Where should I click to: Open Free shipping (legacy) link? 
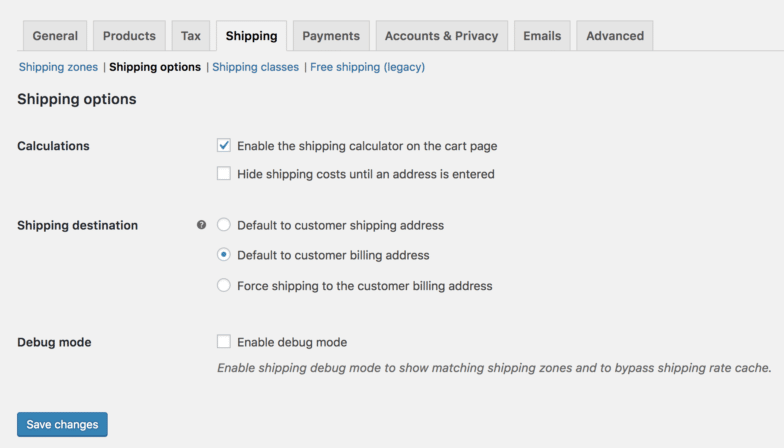367,67
